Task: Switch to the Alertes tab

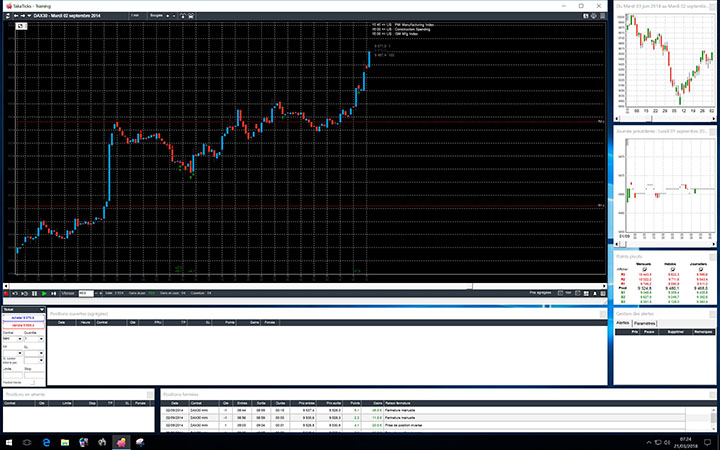Action: (623, 323)
